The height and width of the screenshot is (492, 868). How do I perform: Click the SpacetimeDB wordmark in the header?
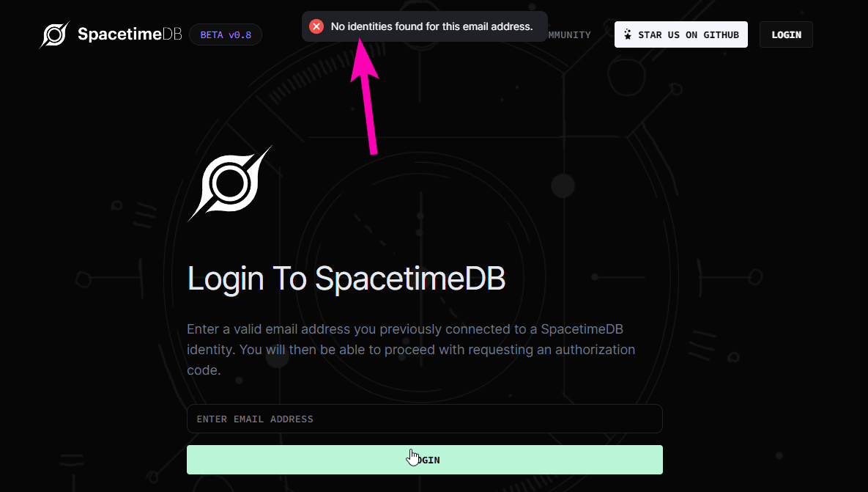130,34
